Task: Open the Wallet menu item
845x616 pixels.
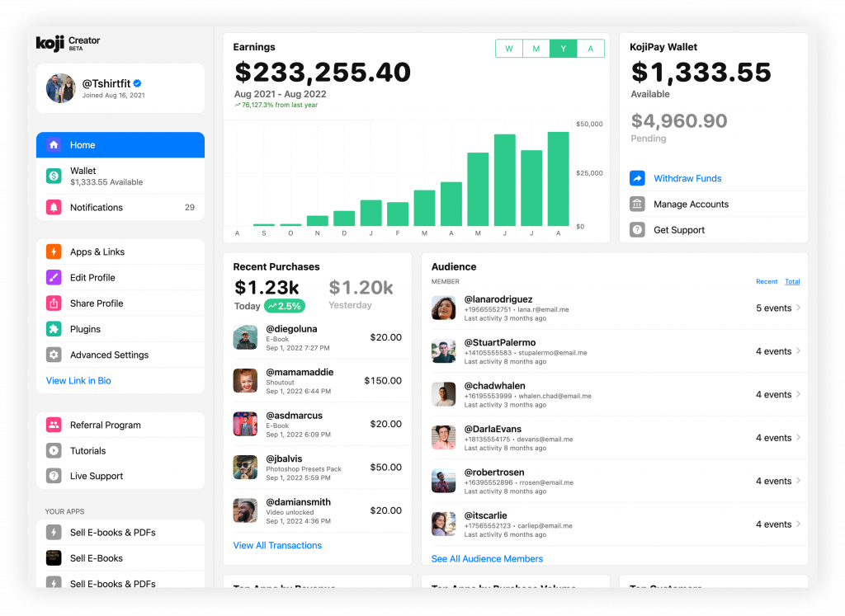Action: (x=120, y=176)
